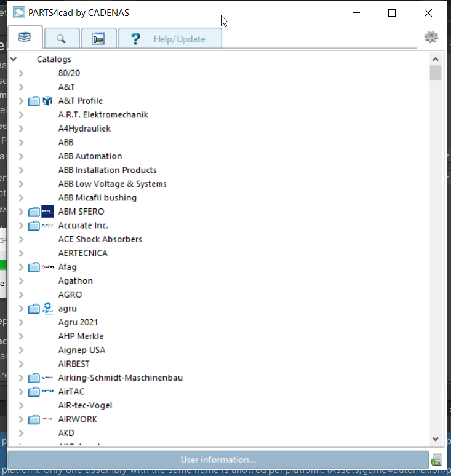This screenshot has width=451, height=476.
Task: Click the Airking-Schmidt-Maschinenbau folder icon
Action: (x=34, y=378)
